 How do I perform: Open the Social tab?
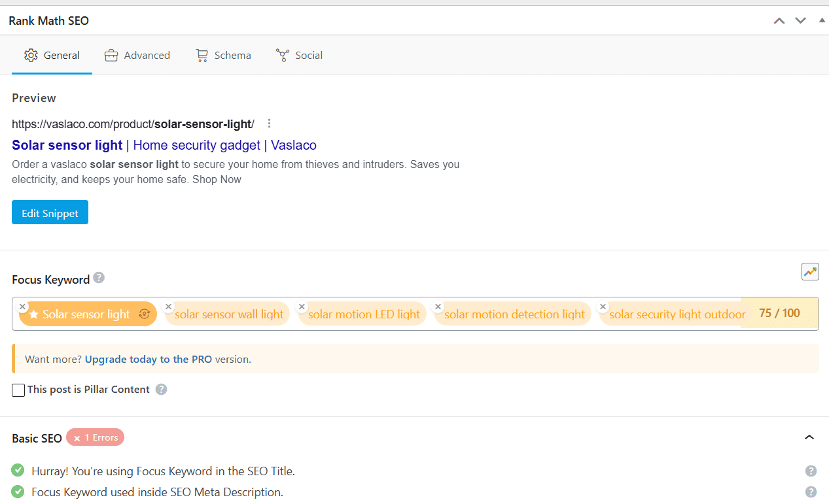point(299,55)
